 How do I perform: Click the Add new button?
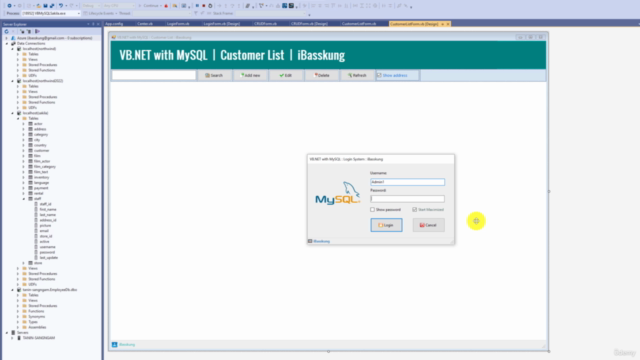[251, 75]
